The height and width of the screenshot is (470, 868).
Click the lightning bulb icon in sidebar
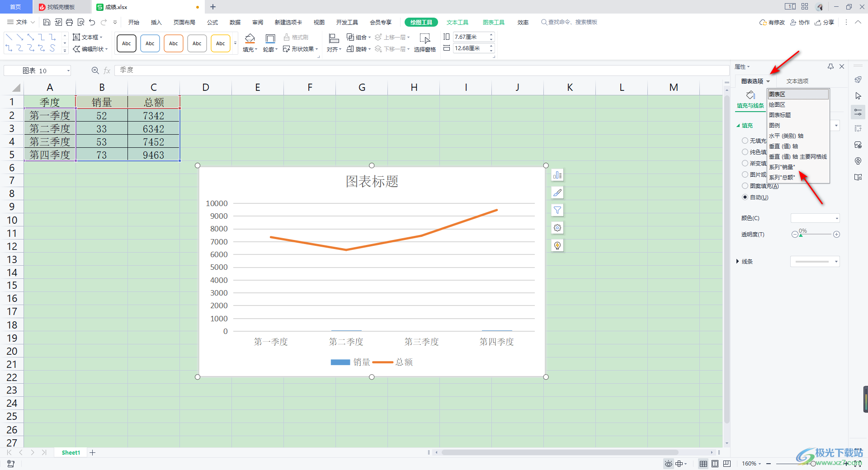pos(858,161)
